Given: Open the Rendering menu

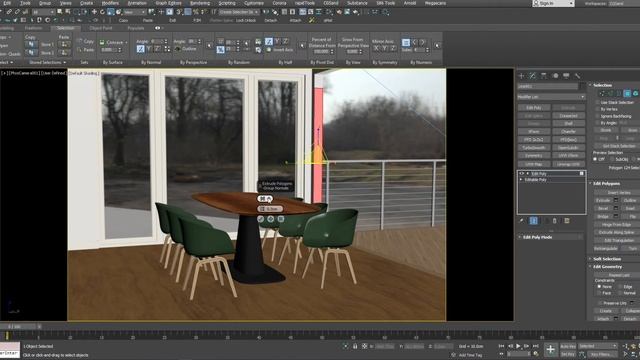Looking at the screenshot, I should (x=200, y=3).
